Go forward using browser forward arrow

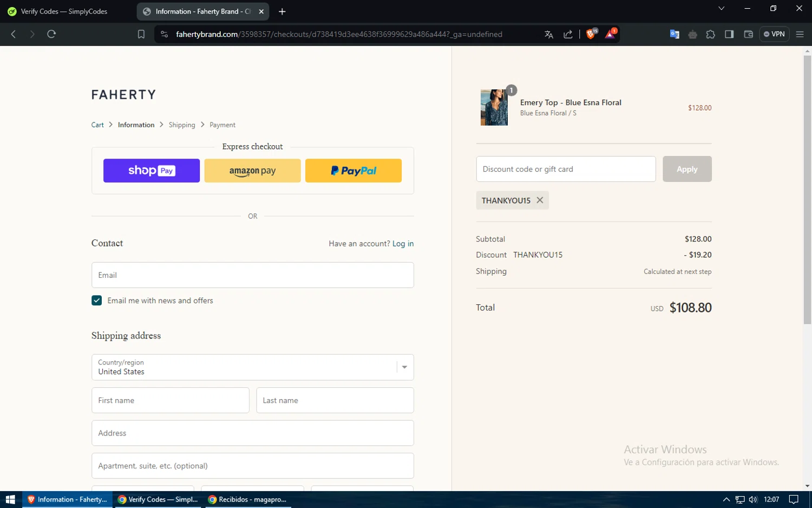coord(32,34)
